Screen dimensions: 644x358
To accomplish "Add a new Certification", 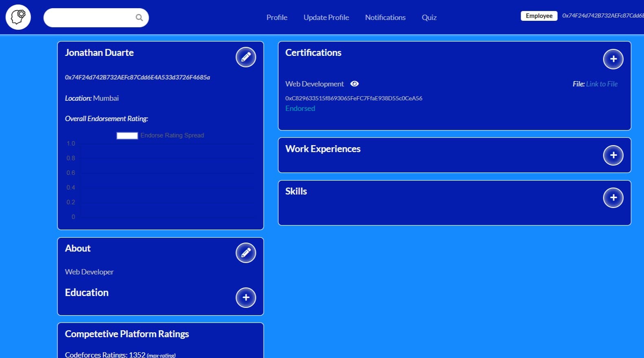I will (613, 59).
